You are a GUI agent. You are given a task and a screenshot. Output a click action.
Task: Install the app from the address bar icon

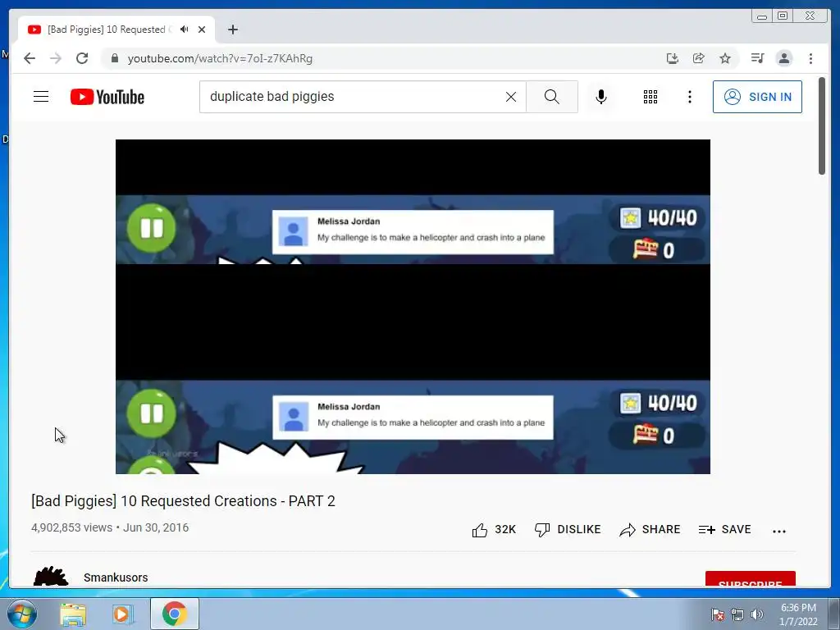[673, 58]
